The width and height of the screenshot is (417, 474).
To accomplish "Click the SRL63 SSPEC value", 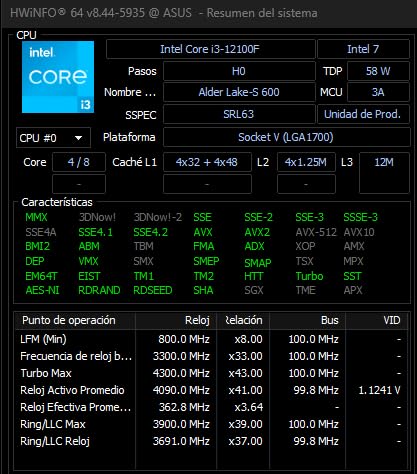I will pyautogui.click(x=239, y=114).
